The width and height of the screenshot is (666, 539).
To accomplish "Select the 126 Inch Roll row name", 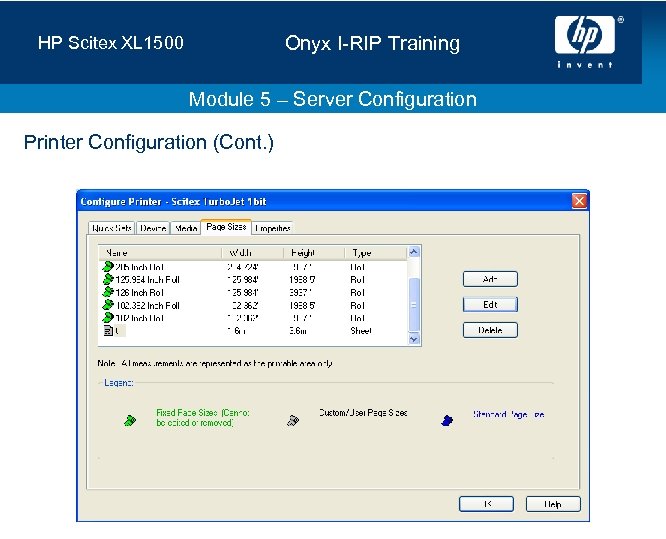I will click(139, 293).
